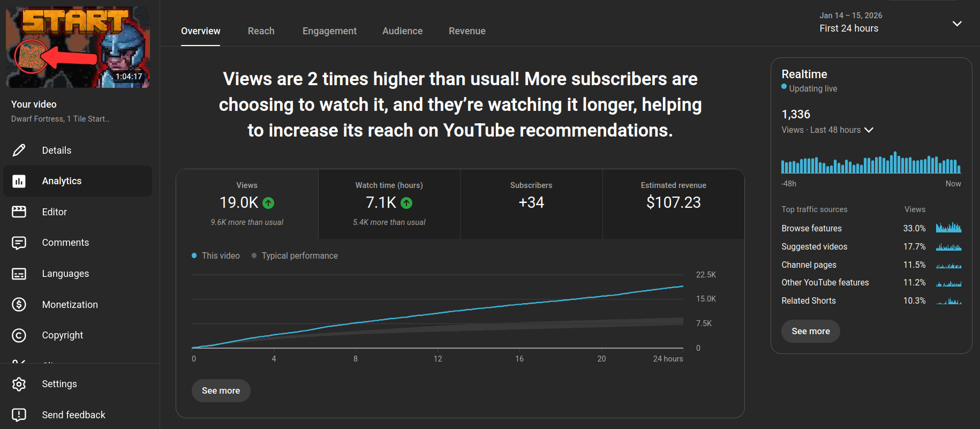
Task: Select the Estimated revenue metric card
Action: point(673,204)
